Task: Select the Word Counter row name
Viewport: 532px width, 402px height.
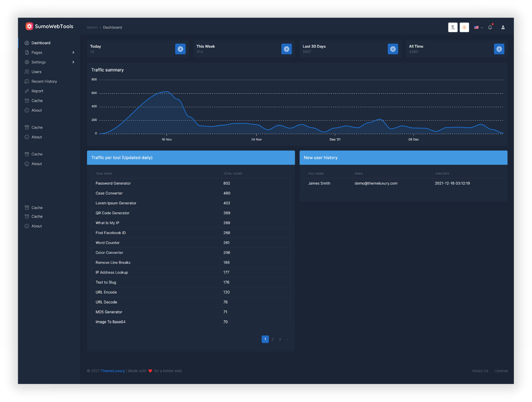Action: tap(108, 243)
